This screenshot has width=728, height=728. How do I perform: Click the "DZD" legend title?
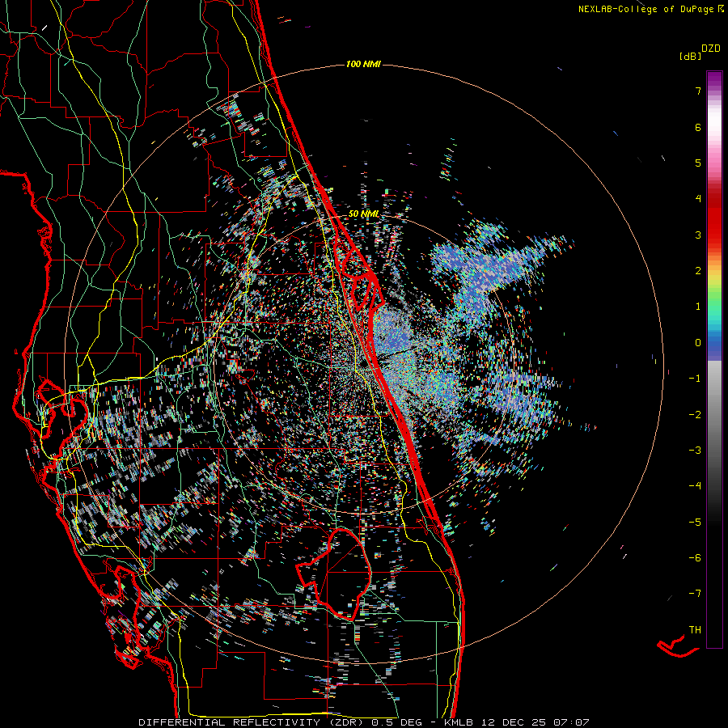pyautogui.click(x=711, y=49)
